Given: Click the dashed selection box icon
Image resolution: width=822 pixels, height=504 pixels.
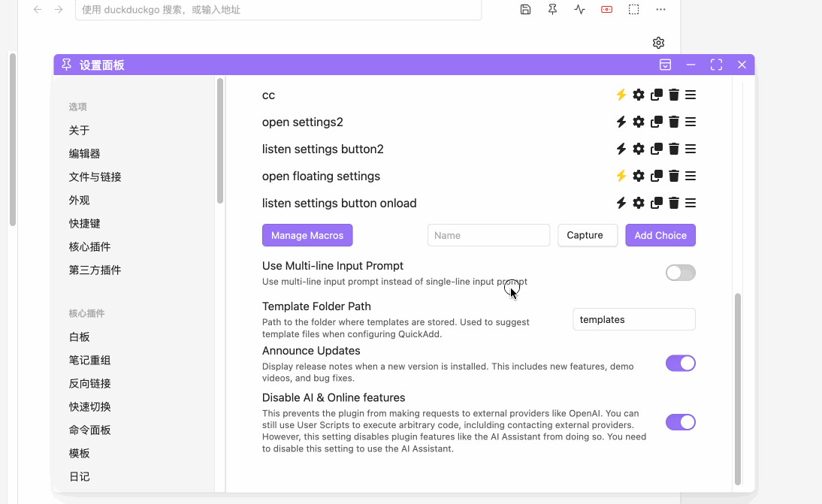Looking at the screenshot, I should 634,10.
